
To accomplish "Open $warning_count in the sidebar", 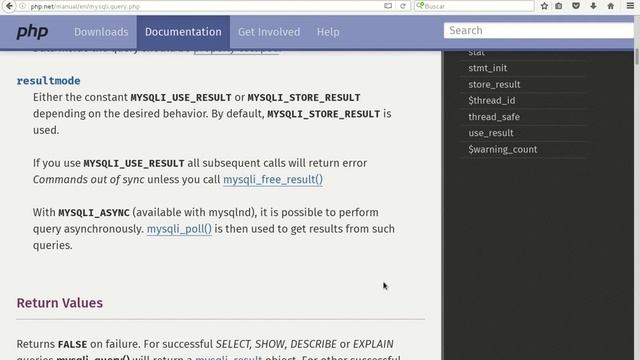I will [503, 149].
